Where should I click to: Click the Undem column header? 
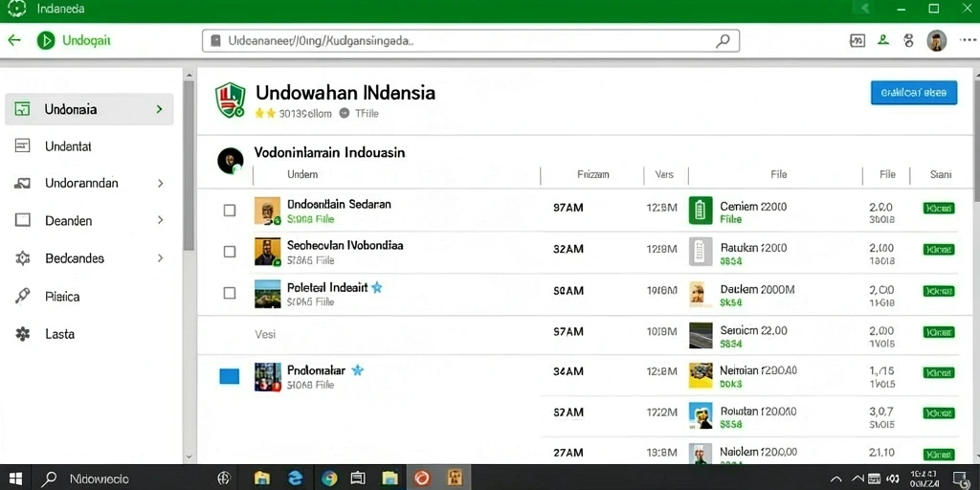point(302,174)
